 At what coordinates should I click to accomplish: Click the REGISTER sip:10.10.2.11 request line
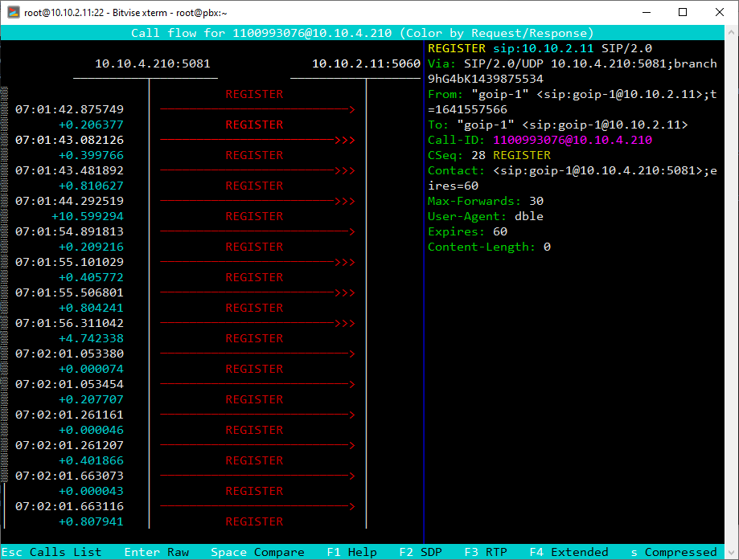click(540, 48)
